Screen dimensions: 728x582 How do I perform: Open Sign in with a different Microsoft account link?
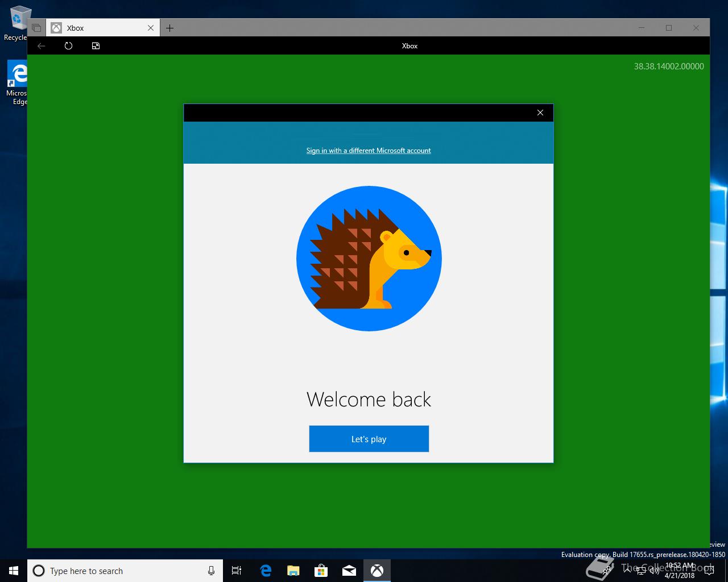(369, 151)
